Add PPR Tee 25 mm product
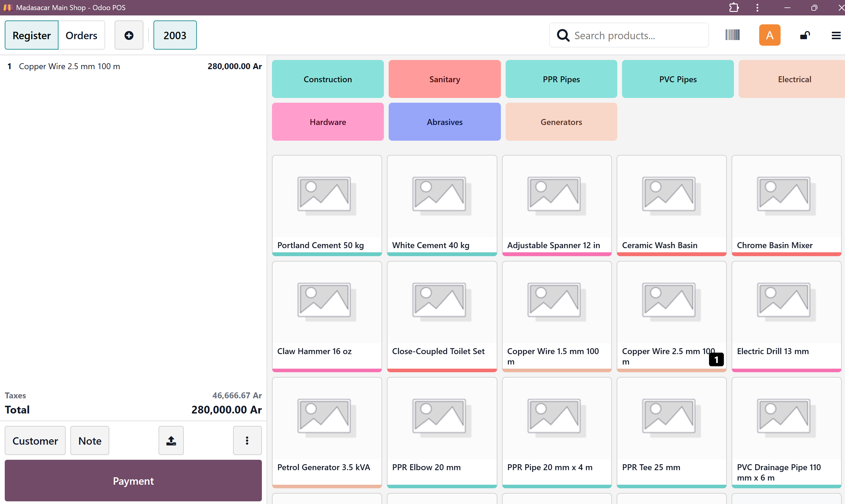 point(671,433)
